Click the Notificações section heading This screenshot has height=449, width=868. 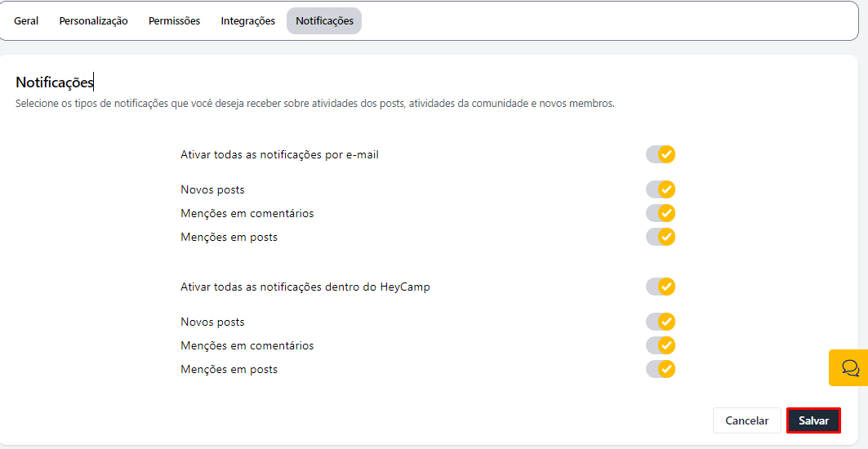click(54, 82)
